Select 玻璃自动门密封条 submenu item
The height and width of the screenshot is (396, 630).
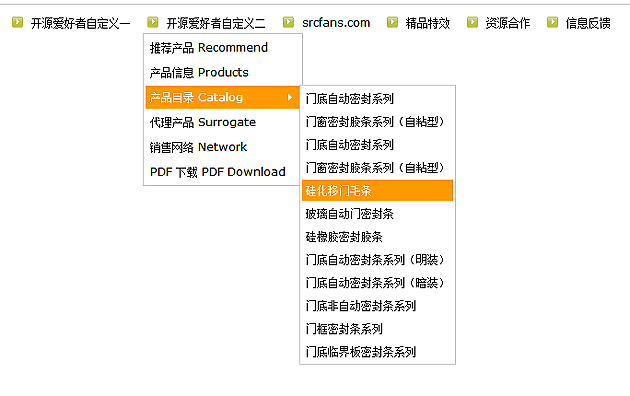click(377, 214)
